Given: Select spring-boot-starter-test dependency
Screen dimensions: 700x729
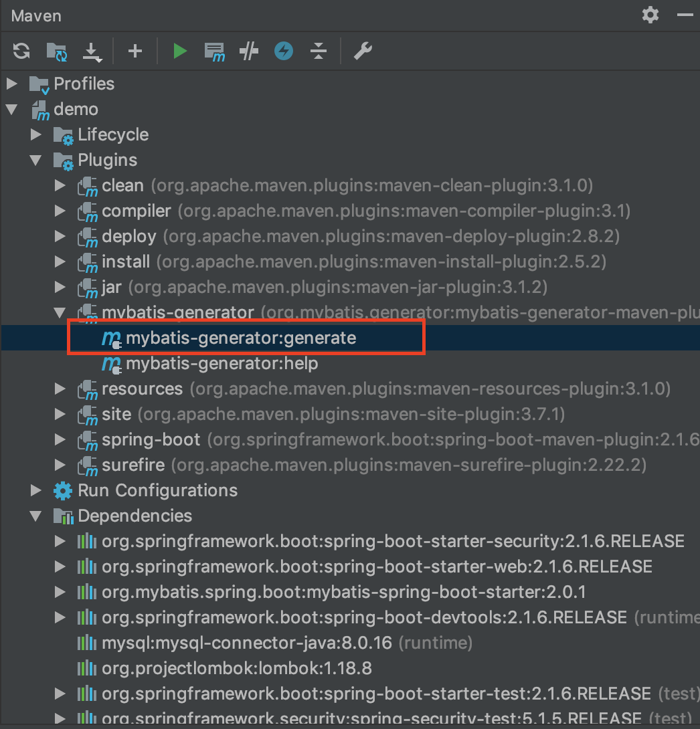Looking at the screenshot, I should pos(376,694).
